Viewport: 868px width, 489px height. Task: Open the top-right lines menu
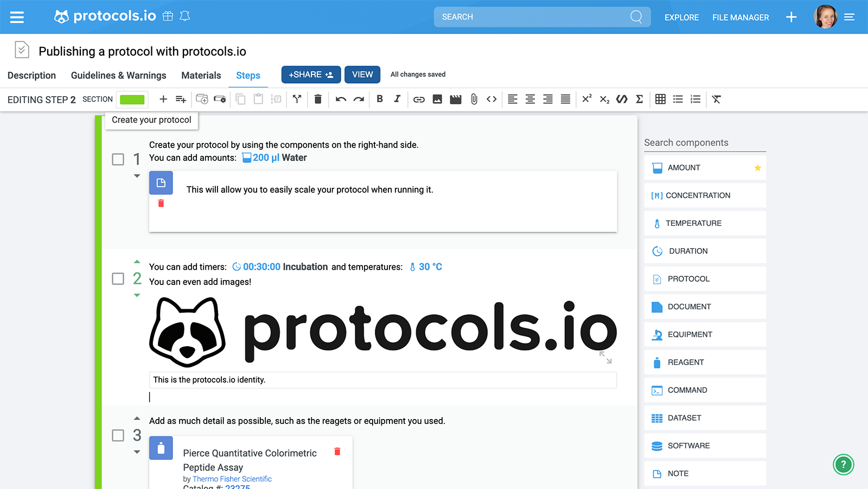(850, 17)
